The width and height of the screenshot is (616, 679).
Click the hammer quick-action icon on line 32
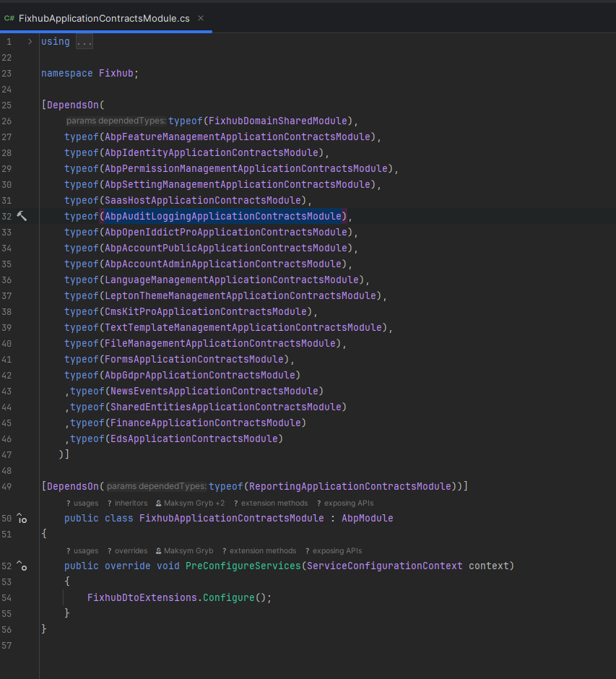tap(22, 216)
